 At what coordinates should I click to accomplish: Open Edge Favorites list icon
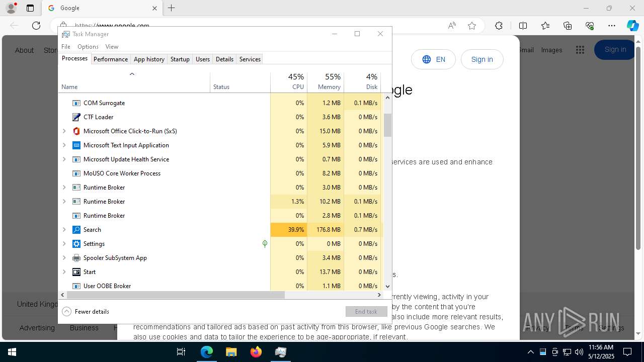tap(545, 26)
